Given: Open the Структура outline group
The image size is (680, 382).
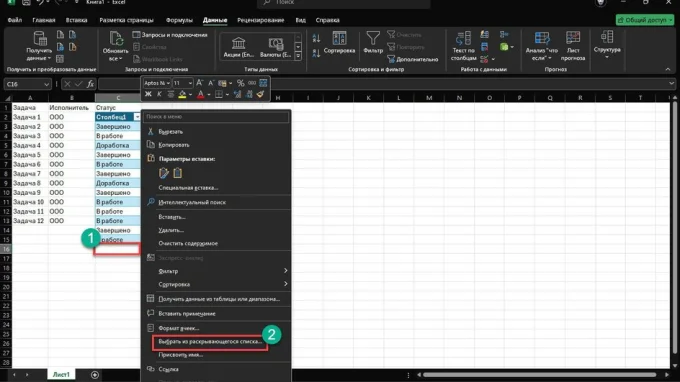Looking at the screenshot, I should 607,45.
